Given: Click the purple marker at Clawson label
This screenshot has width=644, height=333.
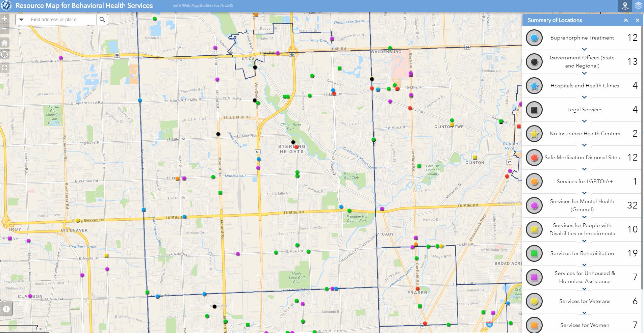Looking at the screenshot, I should (x=30, y=296).
